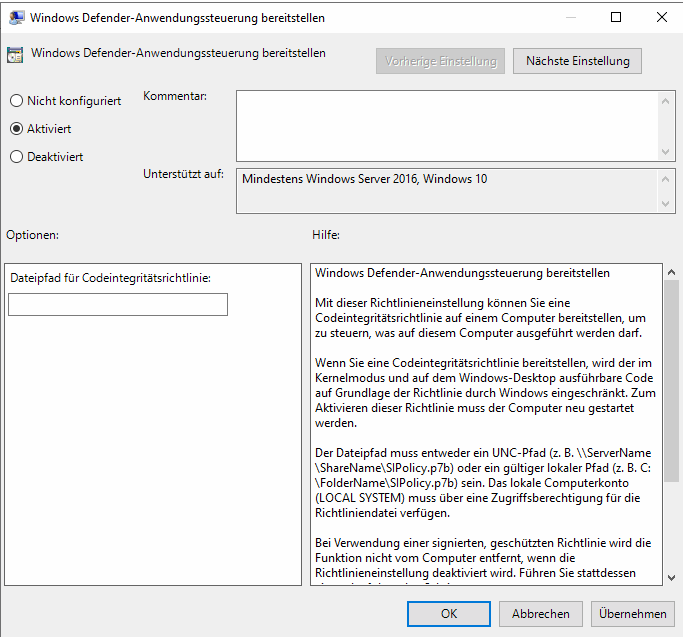Close the dialog with the X button
Screen dimensions: 683x637
(x=661, y=17)
